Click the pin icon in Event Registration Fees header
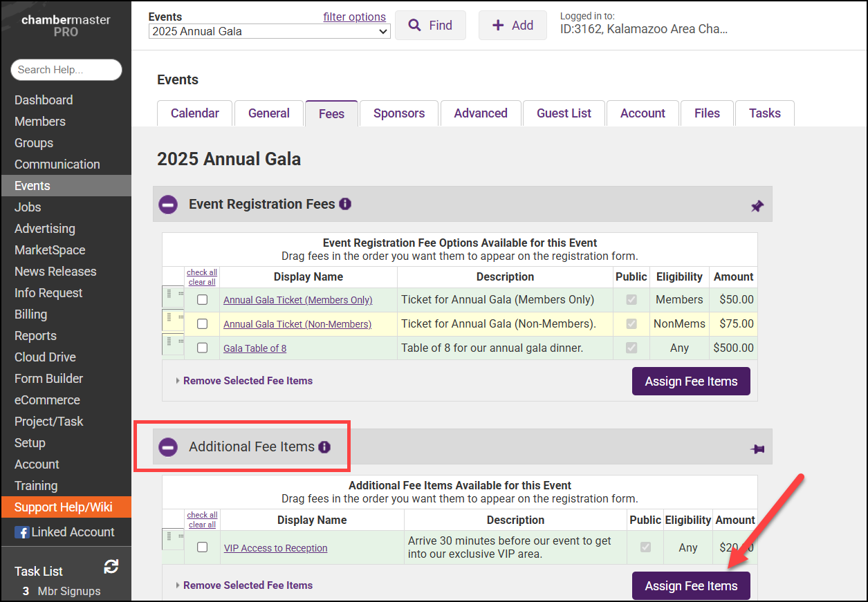868x602 pixels. click(x=757, y=206)
